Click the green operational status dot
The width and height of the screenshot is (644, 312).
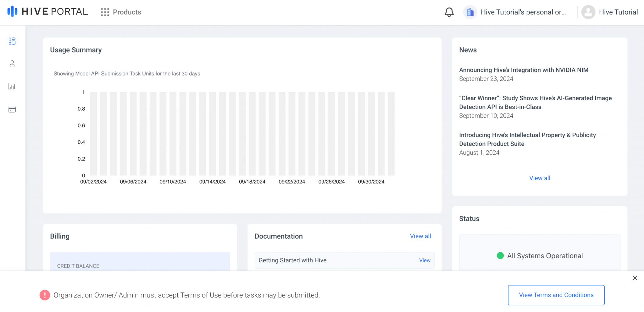pyautogui.click(x=501, y=256)
